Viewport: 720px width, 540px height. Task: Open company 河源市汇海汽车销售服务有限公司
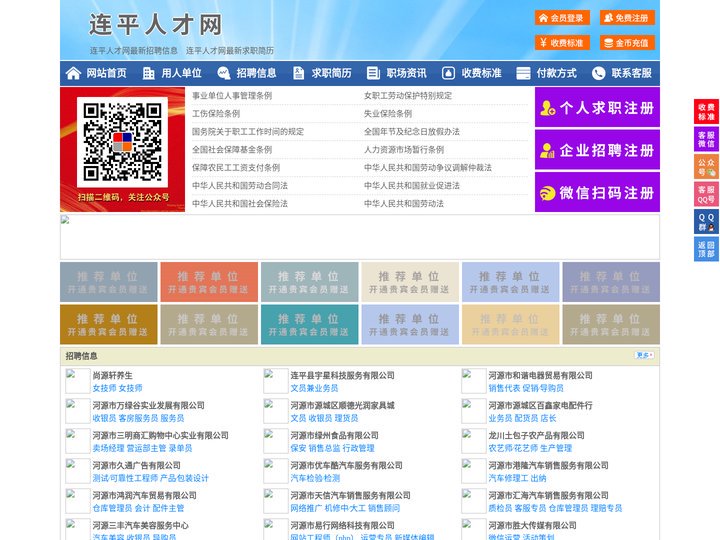548,495
